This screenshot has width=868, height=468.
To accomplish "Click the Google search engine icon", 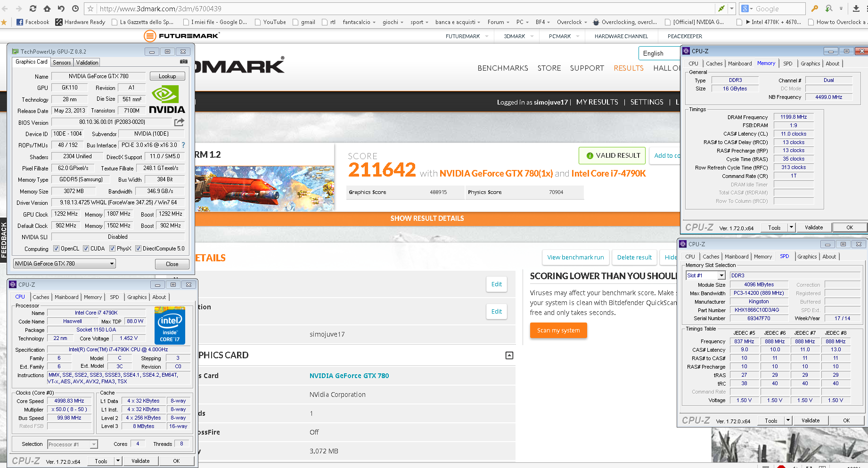I will [x=745, y=8].
